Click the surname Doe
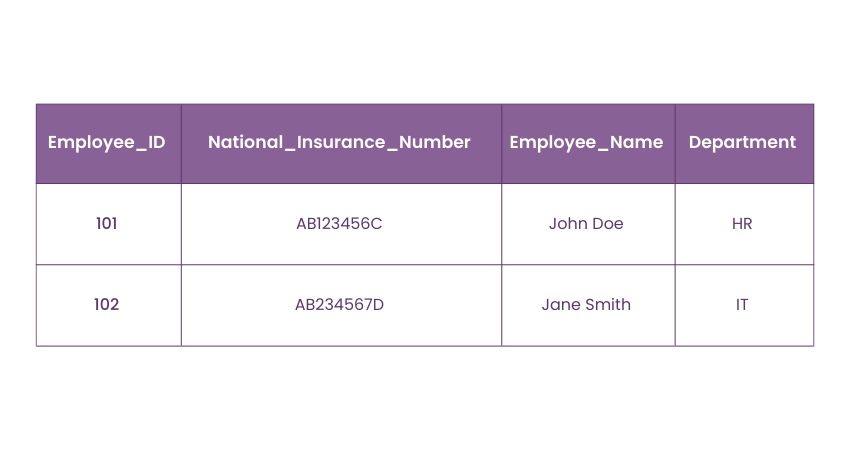This screenshot has height=450, width=850. tap(606, 224)
